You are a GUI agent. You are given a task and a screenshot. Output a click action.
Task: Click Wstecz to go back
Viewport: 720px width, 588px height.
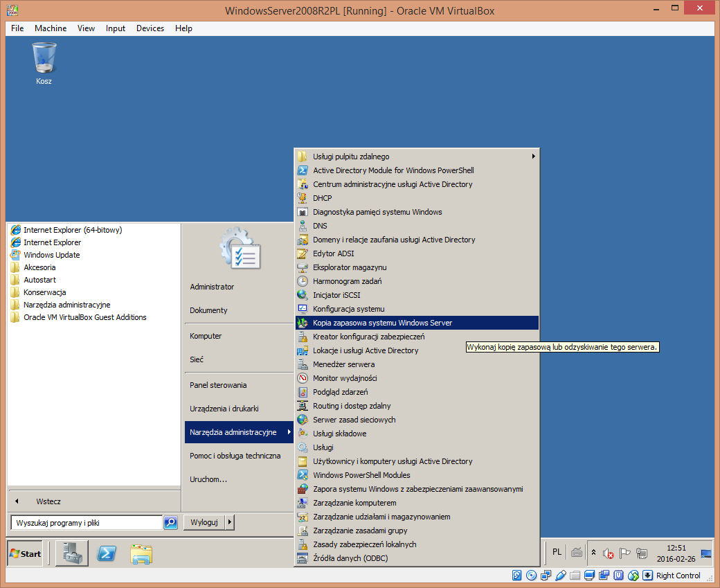tap(48, 501)
